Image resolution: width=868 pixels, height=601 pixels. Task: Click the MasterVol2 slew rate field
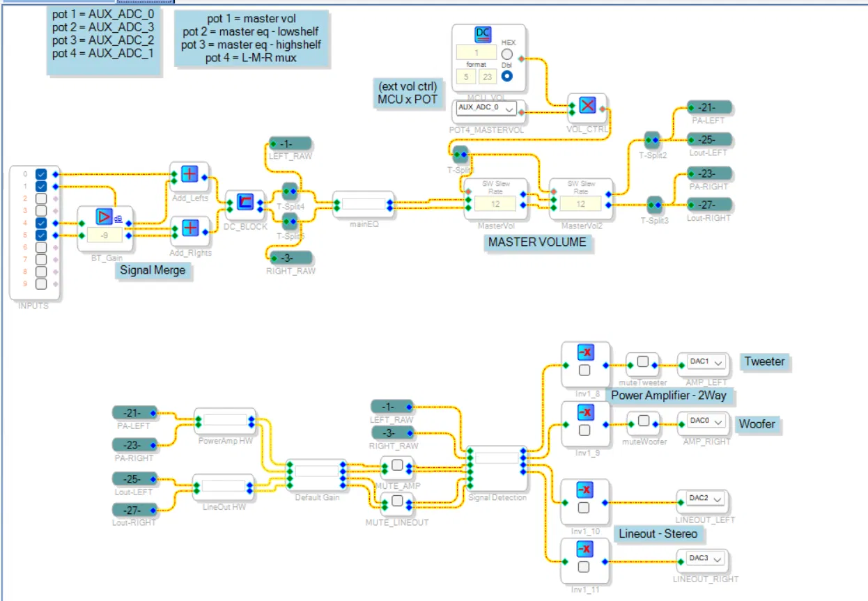(581, 203)
